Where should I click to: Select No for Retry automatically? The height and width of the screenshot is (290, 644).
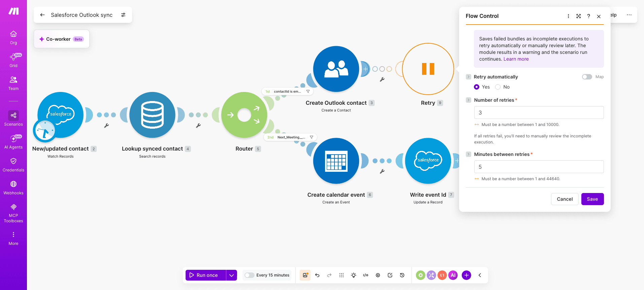tap(498, 87)
